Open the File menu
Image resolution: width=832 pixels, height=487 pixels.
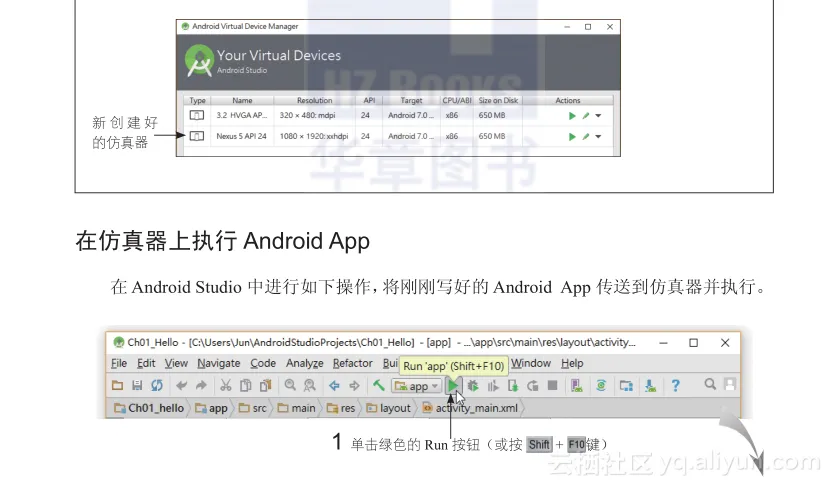tap(119, 363)
